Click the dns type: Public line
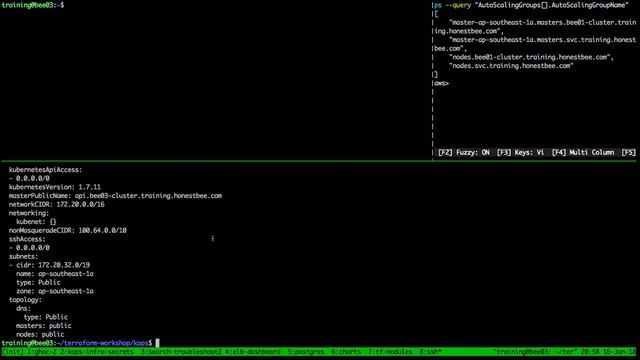The height and width of the screenshot is (360, 640). pyautogui.click(x=46, y=317)
